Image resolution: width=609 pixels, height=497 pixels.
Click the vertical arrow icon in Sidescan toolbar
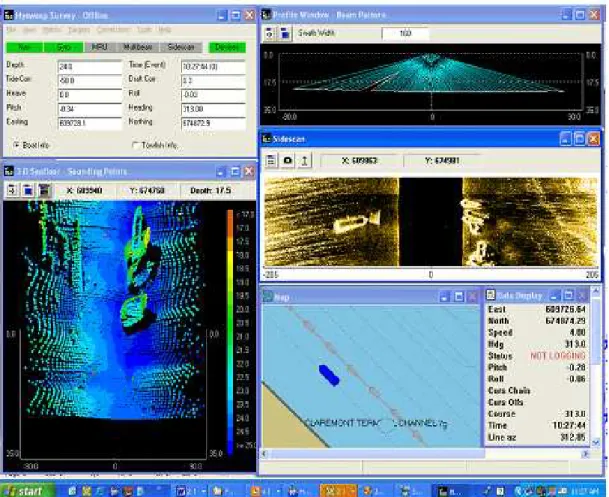304,160
